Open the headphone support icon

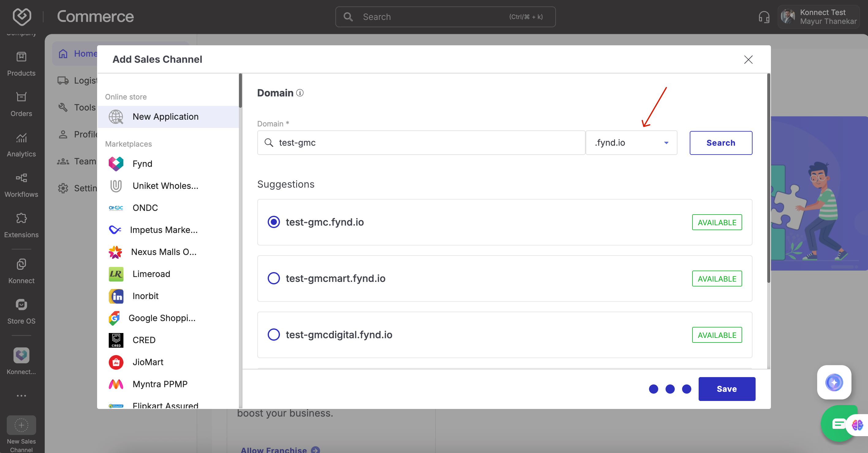764,17
